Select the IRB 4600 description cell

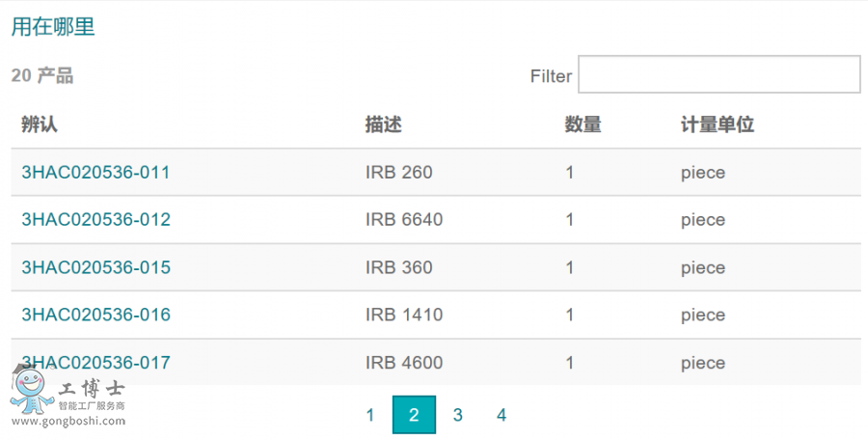[404, 363]
